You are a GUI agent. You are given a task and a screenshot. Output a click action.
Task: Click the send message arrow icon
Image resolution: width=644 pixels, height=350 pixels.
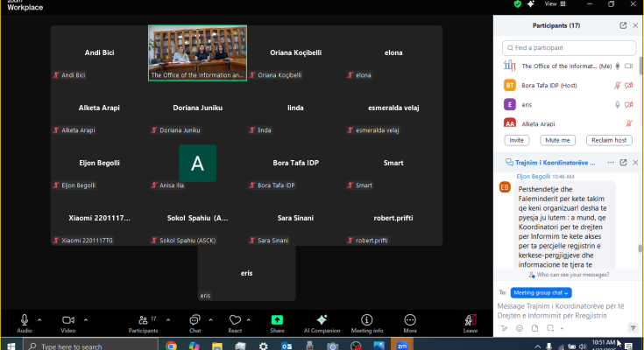click(x=633, y=329)
